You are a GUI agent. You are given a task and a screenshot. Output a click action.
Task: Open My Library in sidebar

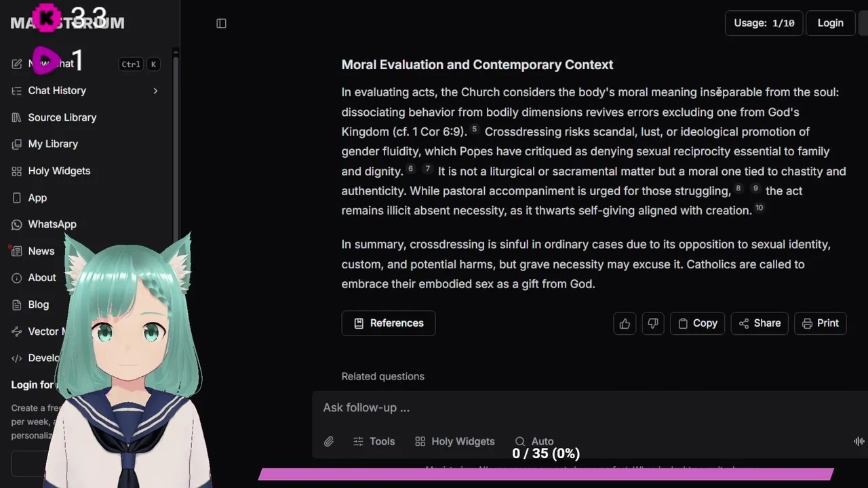(53, 144)
